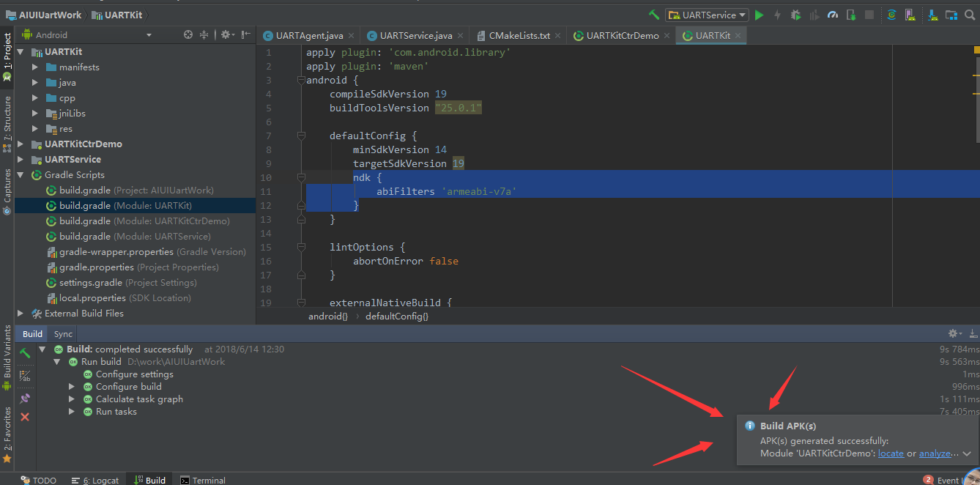Switch to Sync tab in Build panel
980x485 pixels.
pyautogui.click(x=64, y=334)
